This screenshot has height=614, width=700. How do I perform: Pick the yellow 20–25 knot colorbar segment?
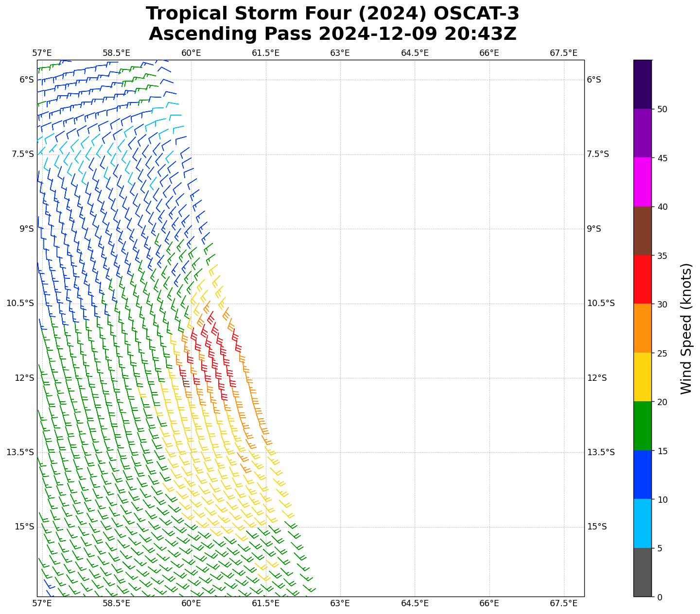(x=642, y=377)
